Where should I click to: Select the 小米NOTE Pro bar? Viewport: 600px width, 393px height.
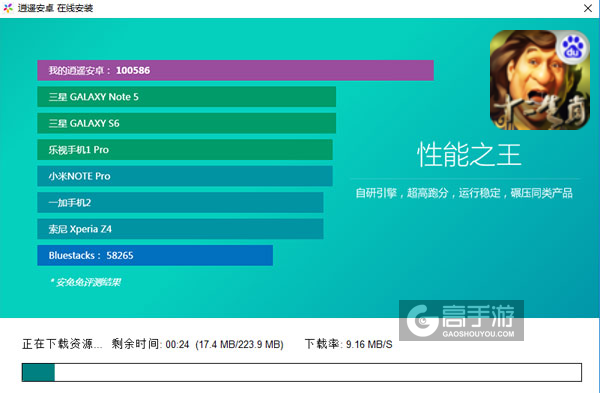[185, 176]
